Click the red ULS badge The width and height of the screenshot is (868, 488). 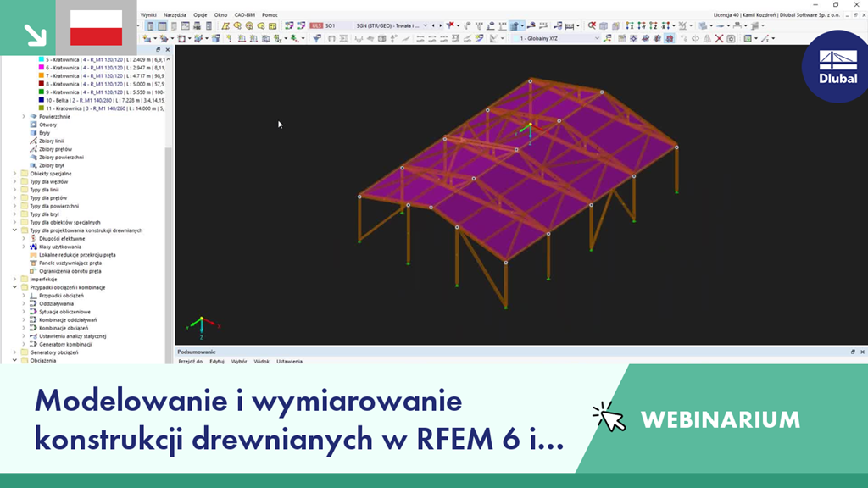point(316,25)
